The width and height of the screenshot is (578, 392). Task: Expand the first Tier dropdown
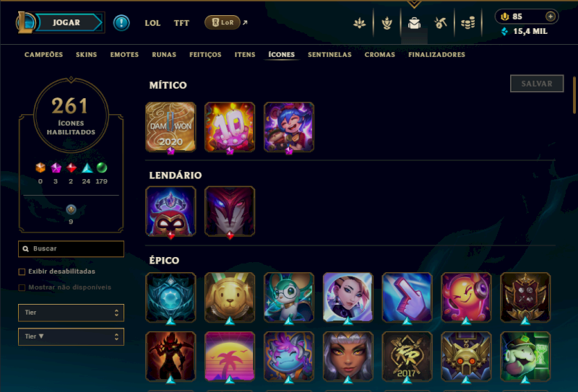pyautogui.click(x=71, y=313)
